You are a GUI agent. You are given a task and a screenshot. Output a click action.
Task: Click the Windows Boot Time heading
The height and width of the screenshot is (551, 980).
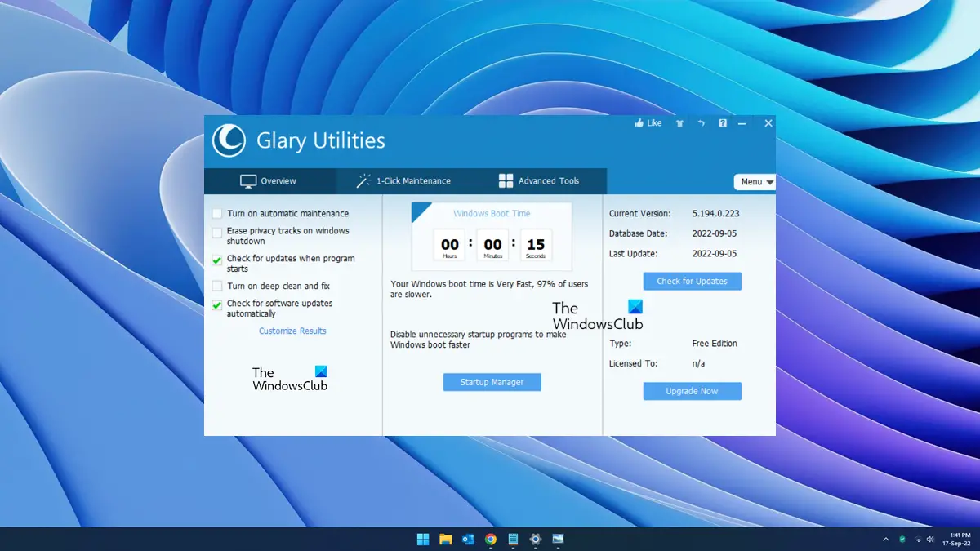tap(492, 214)
